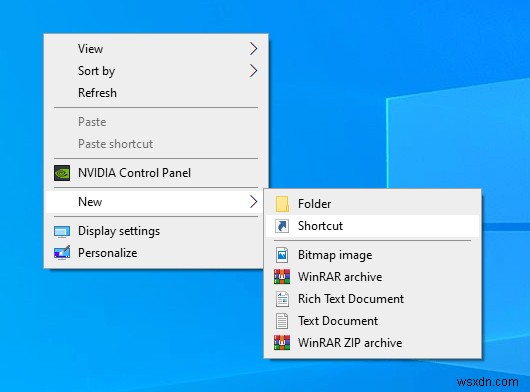This screenshot has height=392, width=530.
Task: Choose Personalize from the context menu
Action: click(x=156, y=253)
